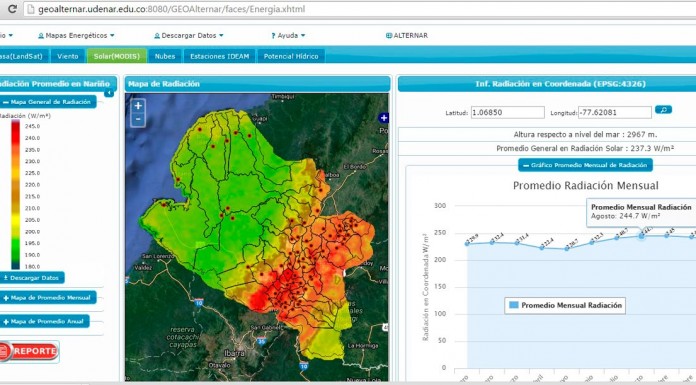Open the ALTERNAR link icon
696x385 pixels.
pyautogui.click(x=389, y=36)
